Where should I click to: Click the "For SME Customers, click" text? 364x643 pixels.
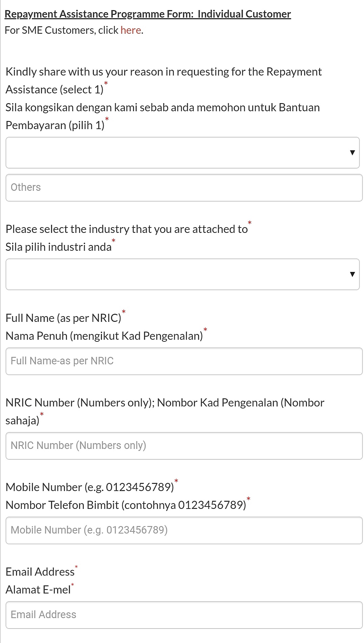(61, 30)
